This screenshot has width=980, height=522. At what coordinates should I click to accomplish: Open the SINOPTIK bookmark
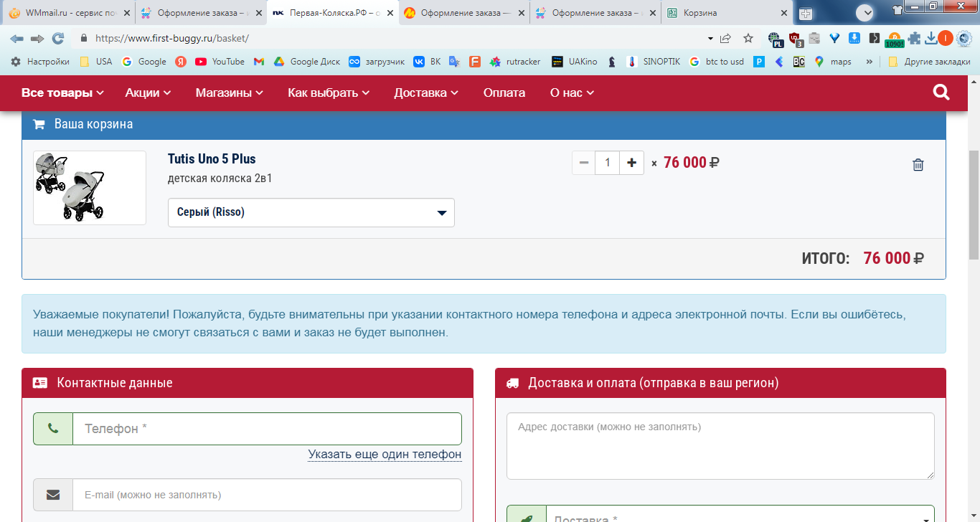coord(654,62)
